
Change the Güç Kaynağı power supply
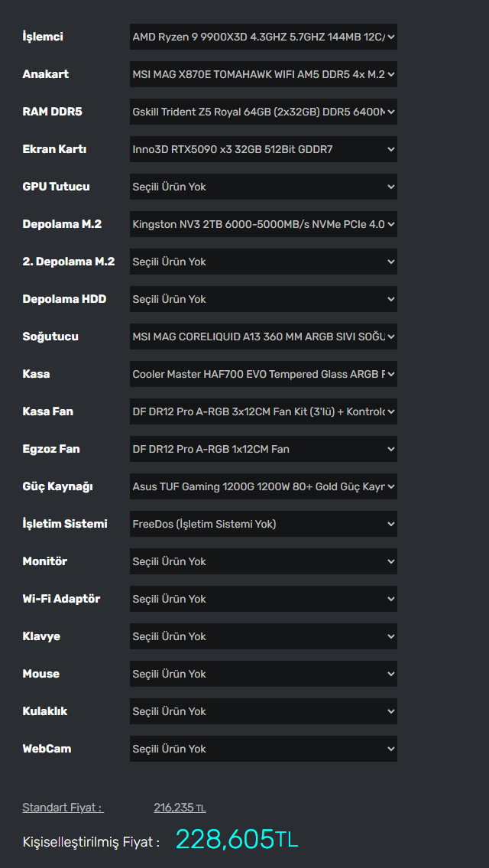pyautogui.click(x=263, y=486)
